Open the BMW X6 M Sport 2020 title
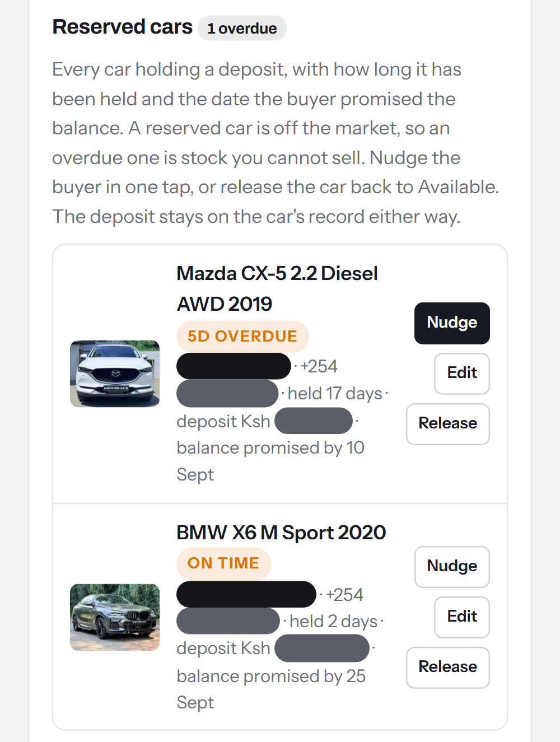The width and height of the screenshot is (560, 742). [x=281, y=532]
